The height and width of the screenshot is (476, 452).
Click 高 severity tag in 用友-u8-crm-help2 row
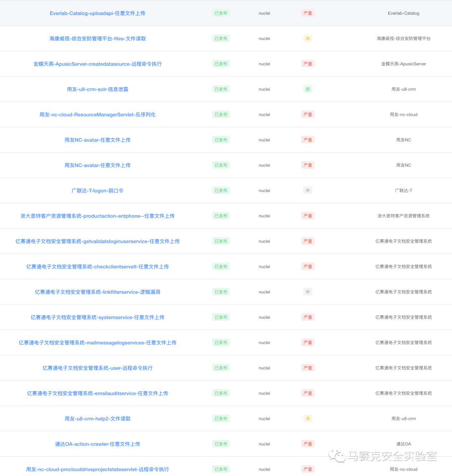pyautogui.click(x=308, y=419)
